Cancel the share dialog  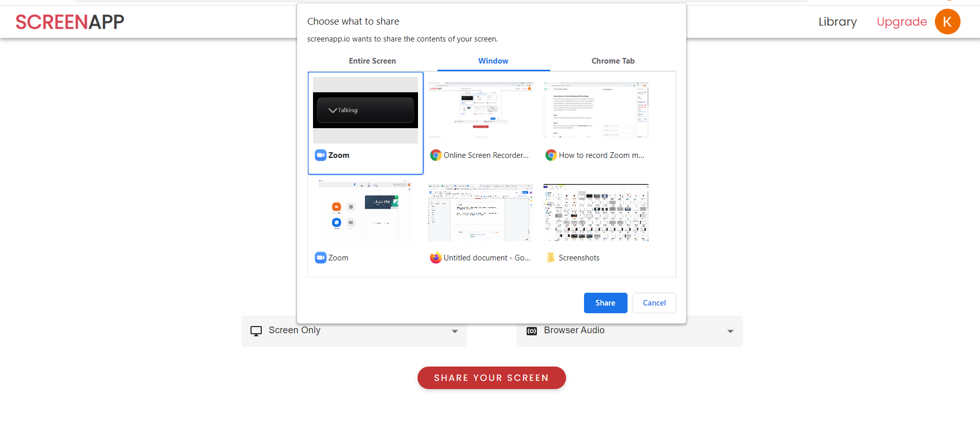pos(654,303)
